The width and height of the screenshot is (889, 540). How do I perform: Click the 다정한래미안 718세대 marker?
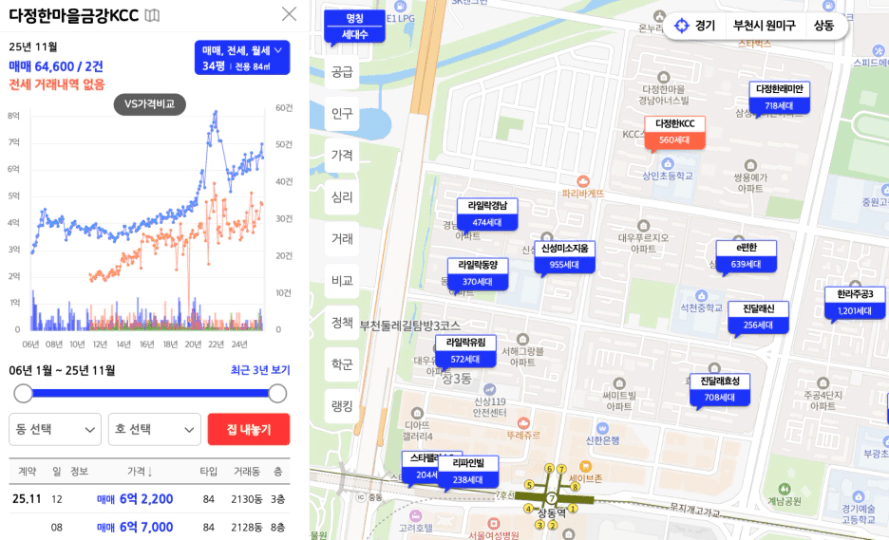(780, 98)
